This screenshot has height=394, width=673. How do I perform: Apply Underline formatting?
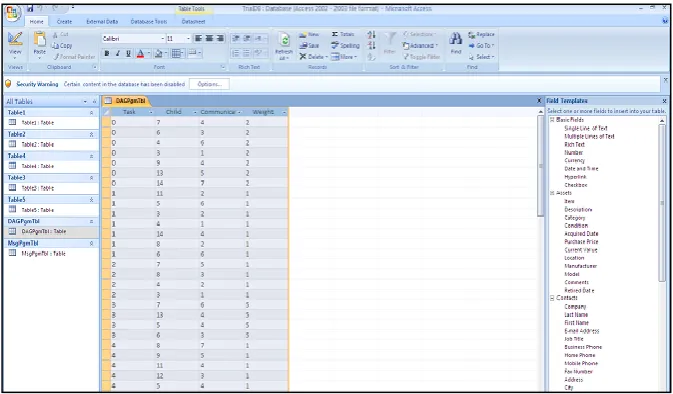(x=128, y=54)
